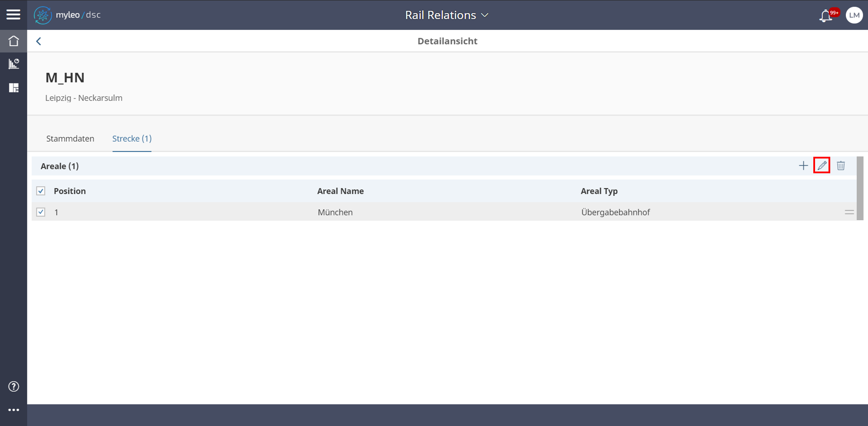The height and width of the screenshot is (426, 868).
Task: Open the dashboard tiles sidebar icon
Action: point(13,88)
